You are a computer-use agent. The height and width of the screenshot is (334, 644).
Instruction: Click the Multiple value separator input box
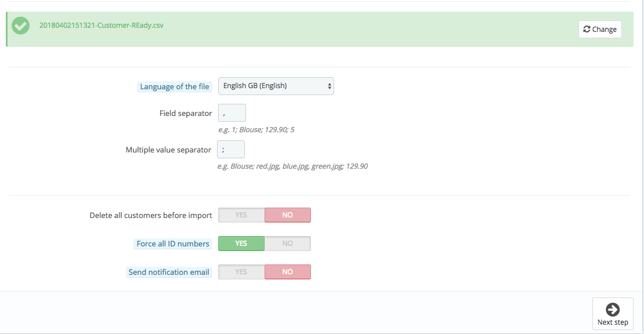pos(231,150)
